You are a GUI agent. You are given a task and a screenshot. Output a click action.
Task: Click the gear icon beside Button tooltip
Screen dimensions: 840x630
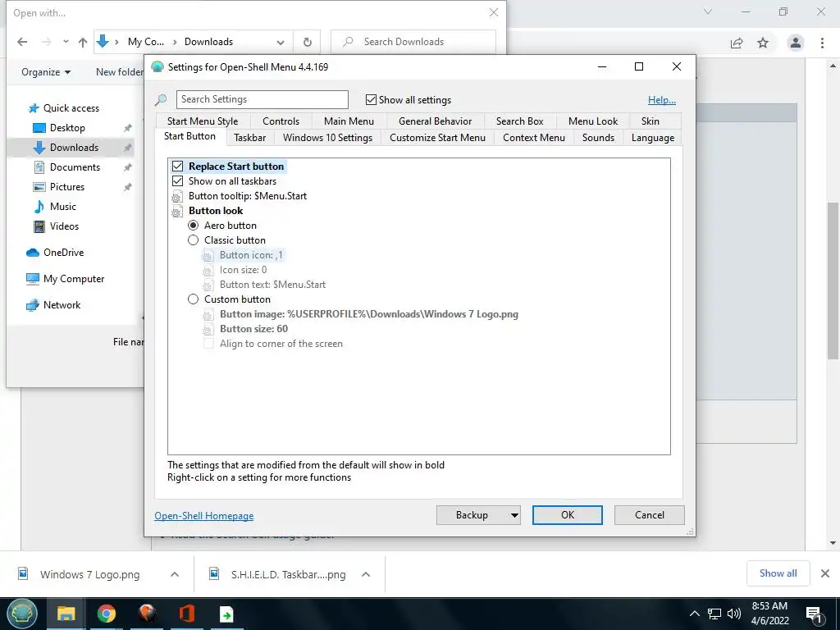coord(177,197)
